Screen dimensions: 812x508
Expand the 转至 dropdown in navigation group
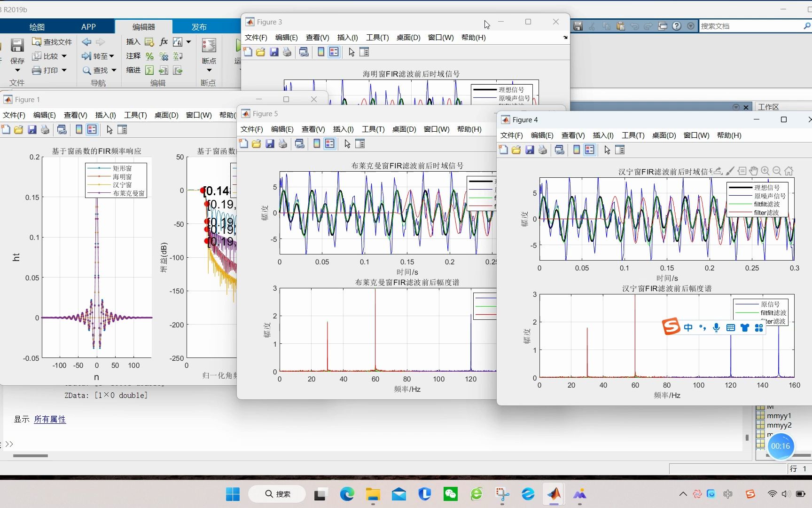click(x=111, y=56)
